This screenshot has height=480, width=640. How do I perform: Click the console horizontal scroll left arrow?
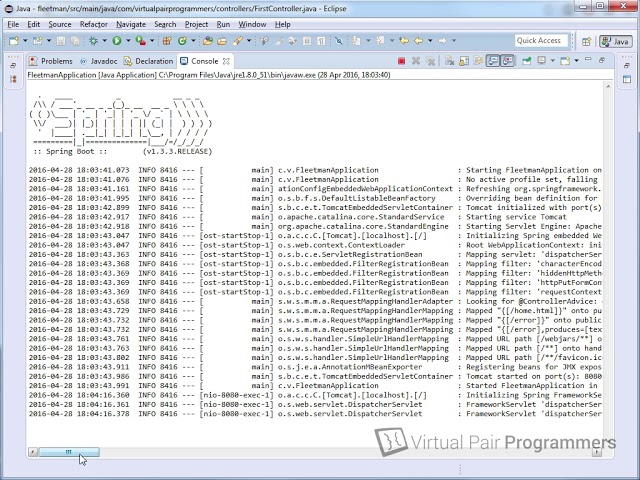tap(33, 452)
